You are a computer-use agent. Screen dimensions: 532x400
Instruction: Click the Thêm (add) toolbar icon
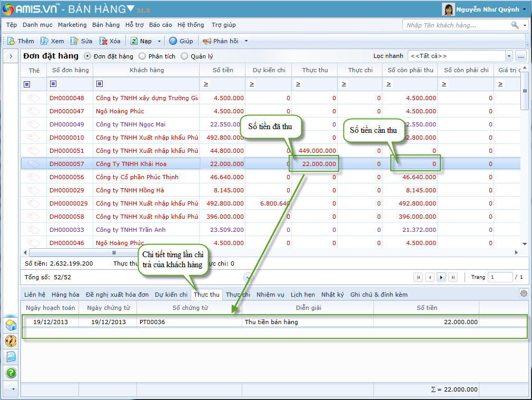(12, 41)
